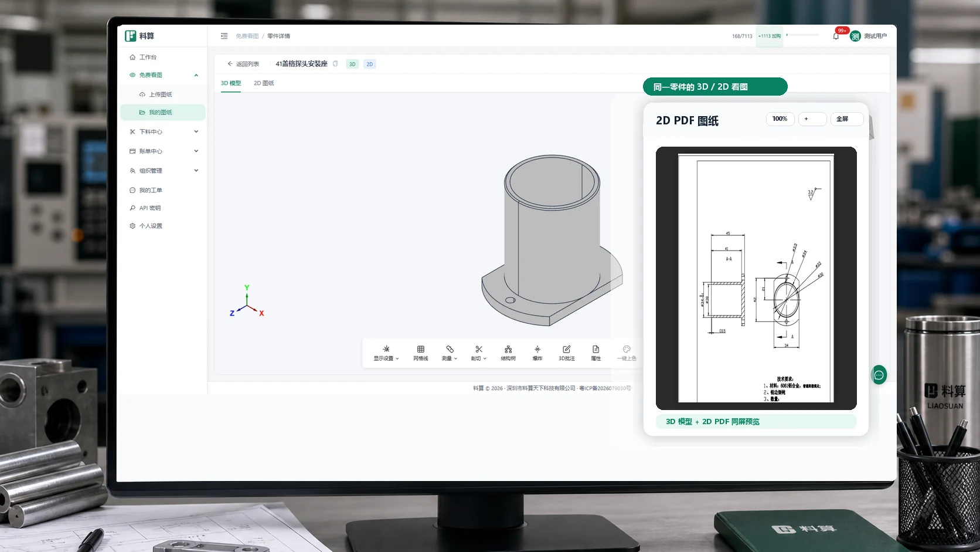Click the +1113 加购 button
Image resolution: width=980 pixels, height=552 pixels.
(769, 36)
